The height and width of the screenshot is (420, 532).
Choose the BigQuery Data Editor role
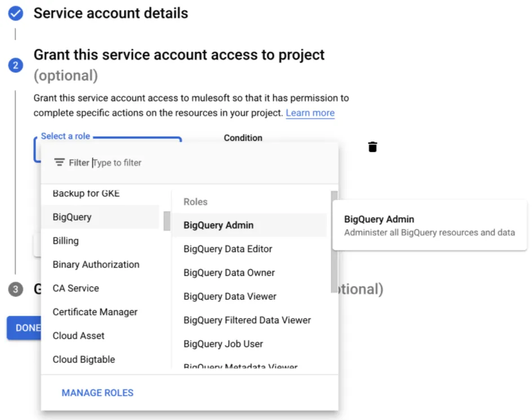(x=249, y=249)
